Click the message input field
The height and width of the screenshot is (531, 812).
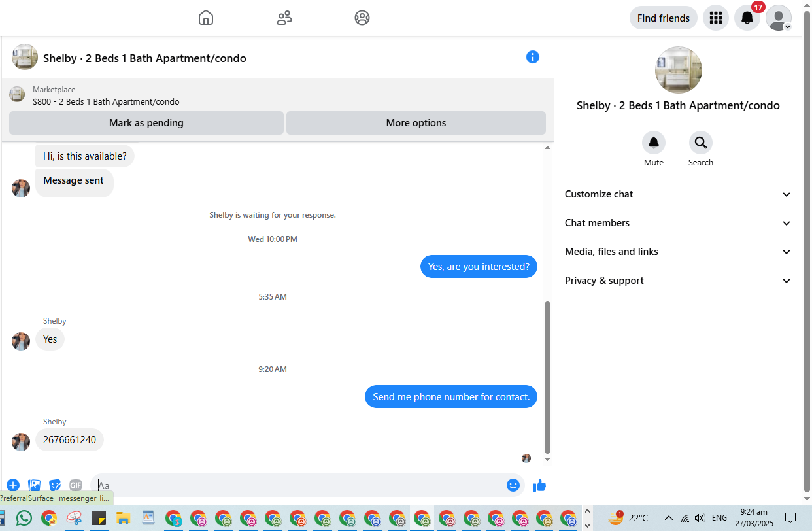[x=297, y=485]
